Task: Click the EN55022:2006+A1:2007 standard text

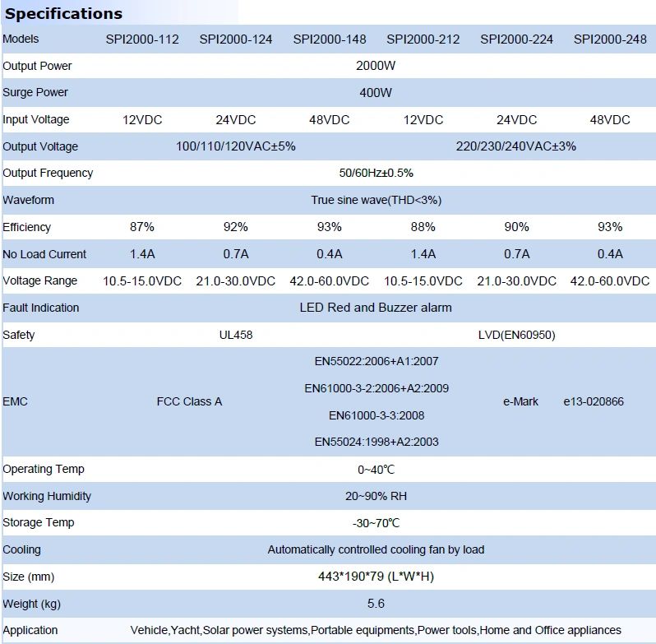Action: (377, 361)
